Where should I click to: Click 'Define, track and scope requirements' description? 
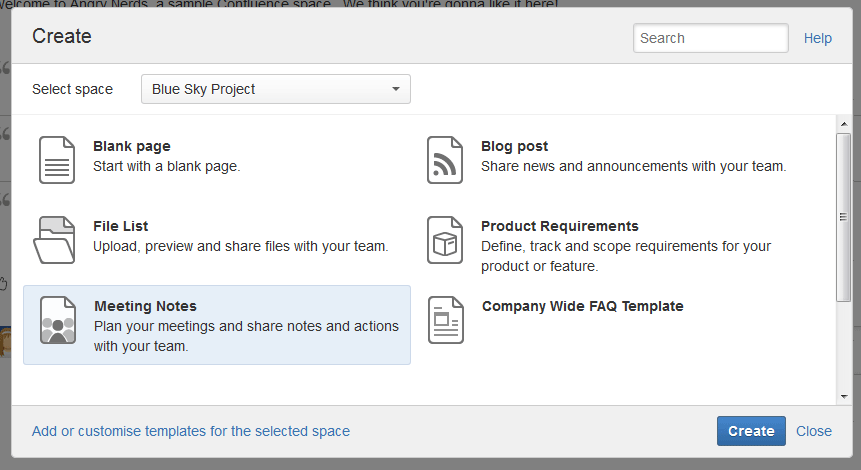pyautogui.click(x=626, y=256)
